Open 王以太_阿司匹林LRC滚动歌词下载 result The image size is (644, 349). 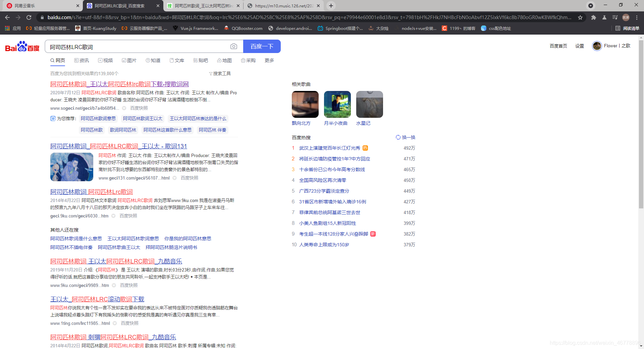click(97, 299)
